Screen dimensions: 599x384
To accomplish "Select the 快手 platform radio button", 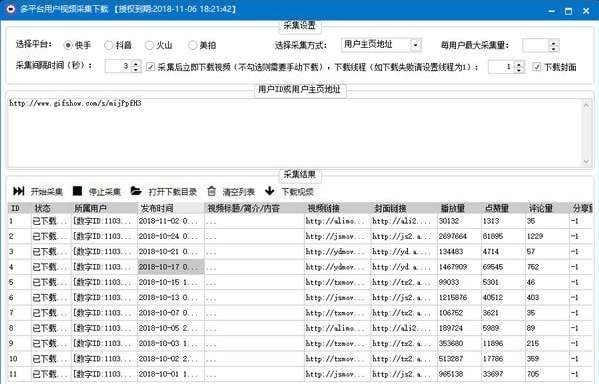I will tap(68, 45).
